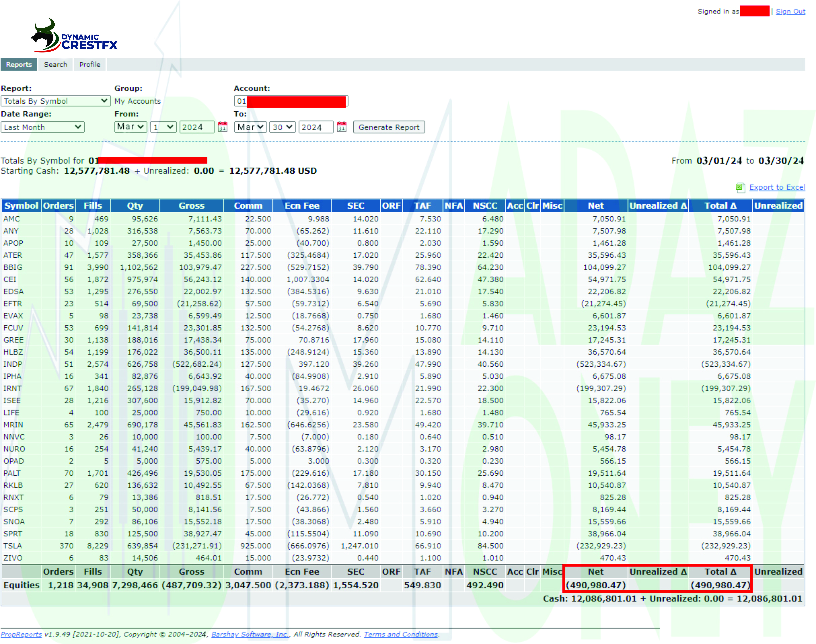
Task: Open the From month dropdown
Action: [130, 127]
